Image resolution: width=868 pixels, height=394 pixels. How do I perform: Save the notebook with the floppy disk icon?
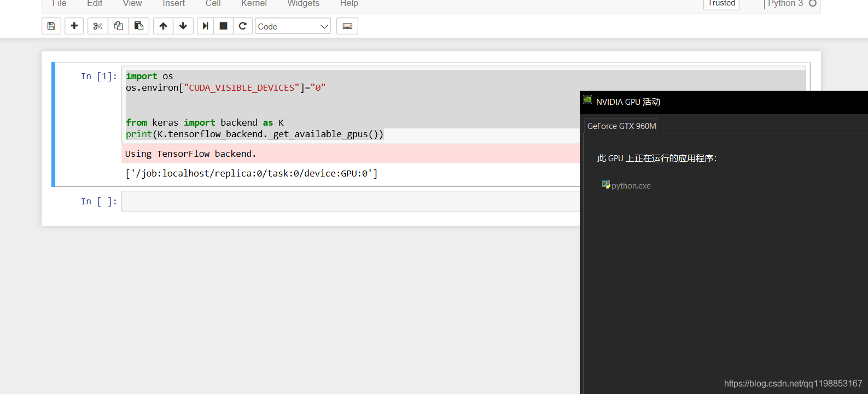(51, 26)
